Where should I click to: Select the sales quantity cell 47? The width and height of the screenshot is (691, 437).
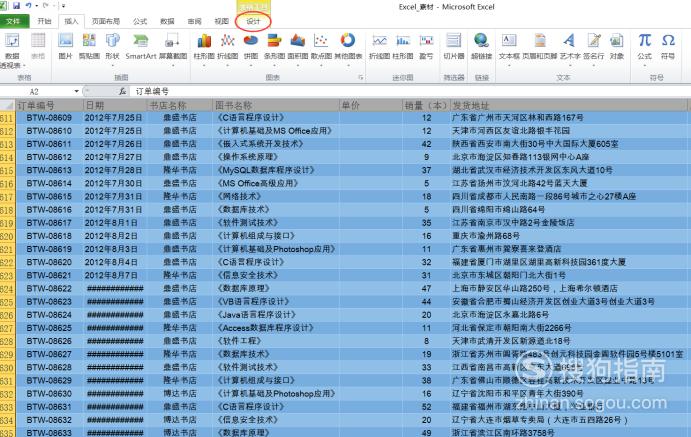tap(426, 289)
